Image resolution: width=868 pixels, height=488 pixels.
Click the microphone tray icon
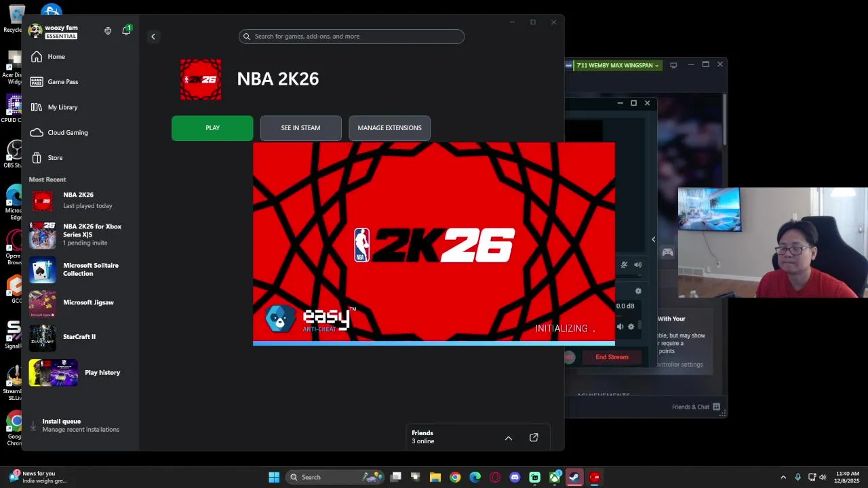(797, 477)
